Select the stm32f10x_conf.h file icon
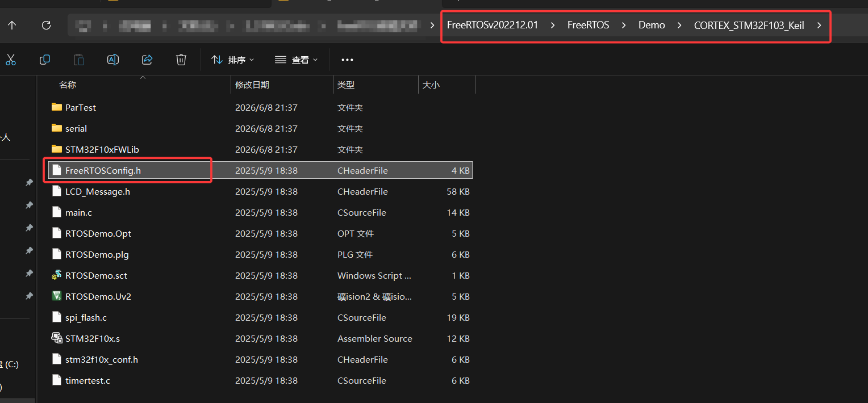 [56, 359]
